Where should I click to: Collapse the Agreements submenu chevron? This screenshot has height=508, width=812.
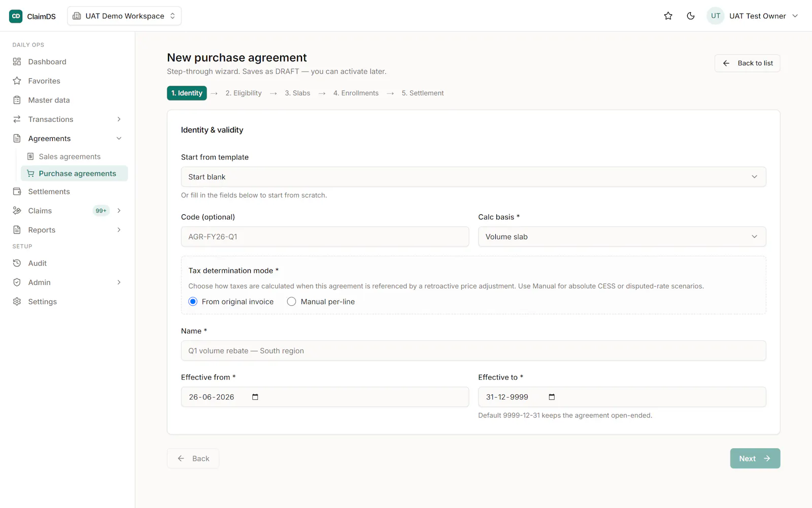point(119,139)
